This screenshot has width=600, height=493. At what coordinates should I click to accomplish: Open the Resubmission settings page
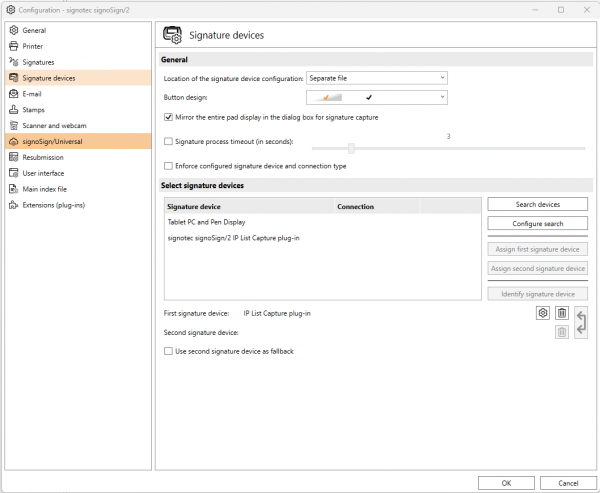78,157
